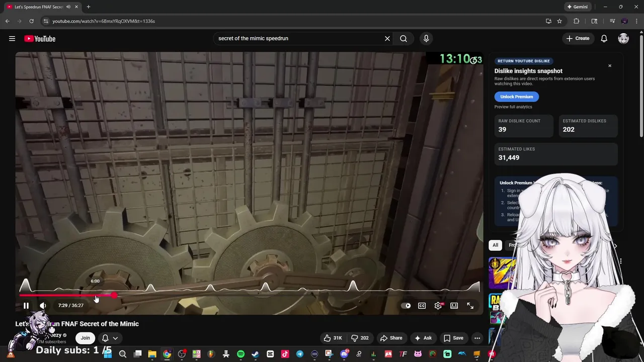Unlock Premium in dislike insights
The image size is (644, 362).
pyautogui.click(x=517, y=97)
